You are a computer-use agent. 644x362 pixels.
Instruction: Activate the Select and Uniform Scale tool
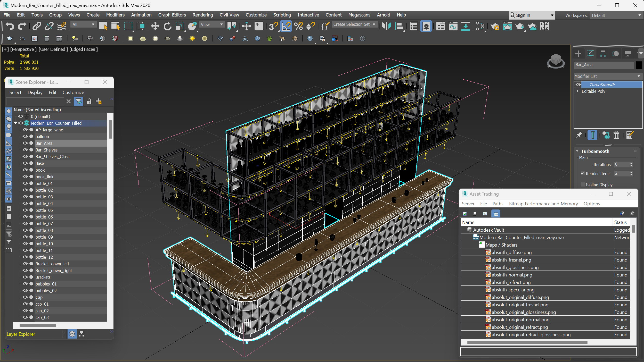180,26
